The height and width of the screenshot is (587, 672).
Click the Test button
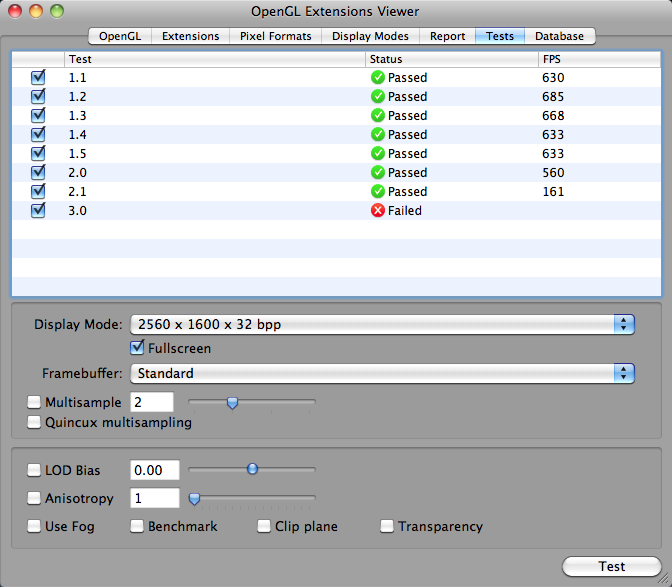click(x=612, y=566)
